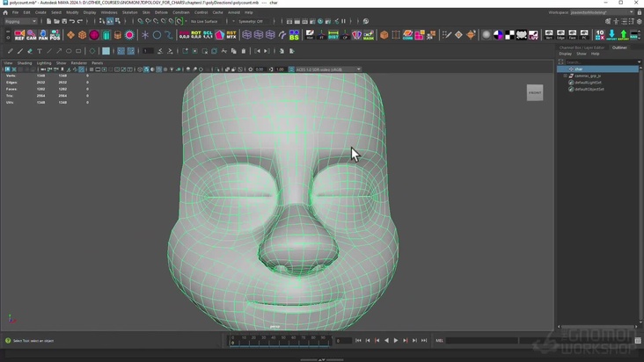This screenshot has width=644, height=362.
Task: Expand the cameras_grp_jv outliner node
Action: point(566,76)
